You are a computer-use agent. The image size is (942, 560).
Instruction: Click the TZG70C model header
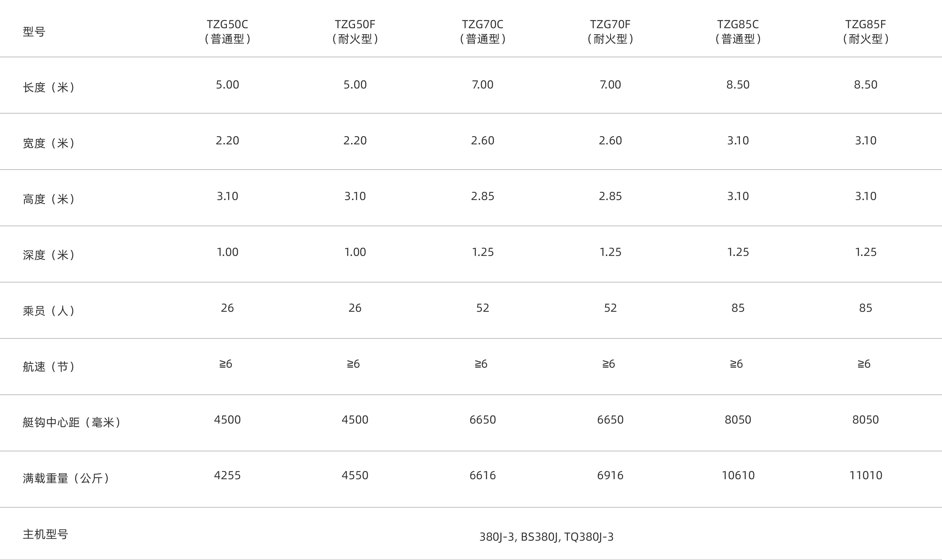[482, 31]
